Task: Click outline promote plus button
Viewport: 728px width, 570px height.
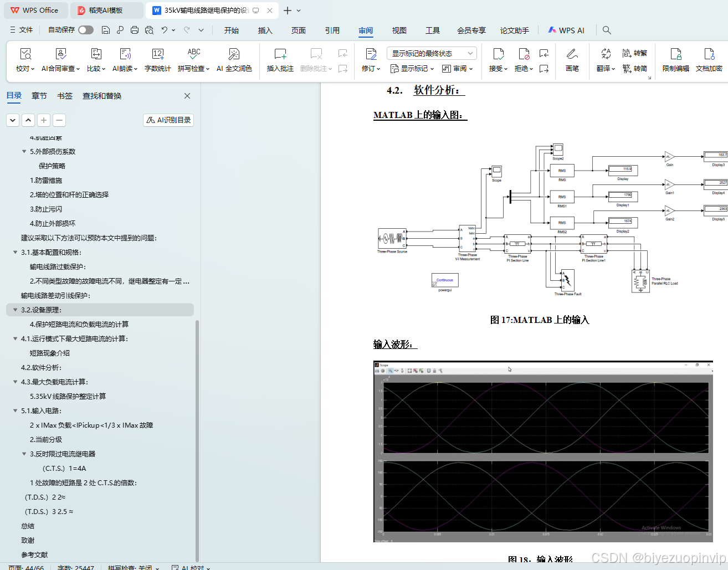Action: tap(44, 120)
